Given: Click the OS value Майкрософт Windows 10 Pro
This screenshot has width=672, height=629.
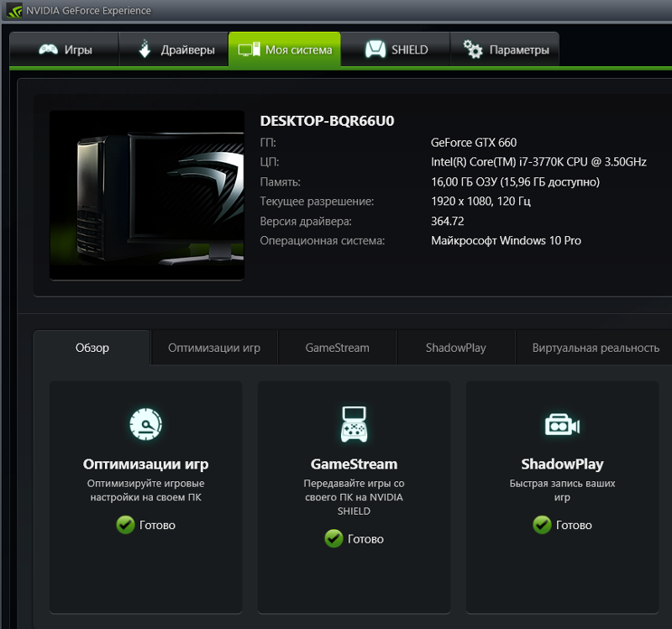Looking at the screenshot, I should pos(507,241).
